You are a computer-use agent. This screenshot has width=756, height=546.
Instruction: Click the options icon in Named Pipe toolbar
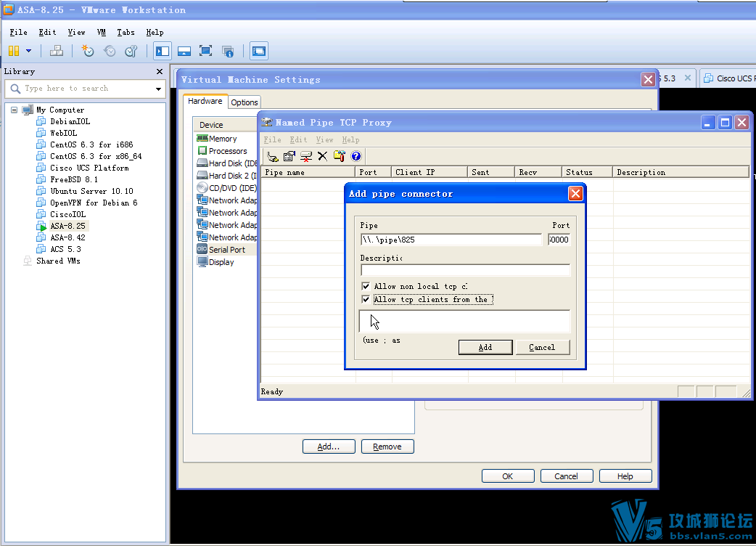(x=340, y=156)
